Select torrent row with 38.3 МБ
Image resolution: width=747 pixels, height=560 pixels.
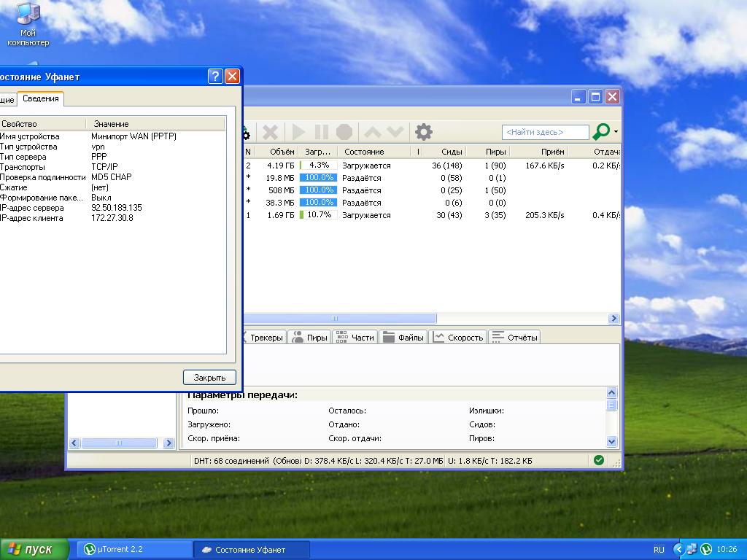click(432, 203)
